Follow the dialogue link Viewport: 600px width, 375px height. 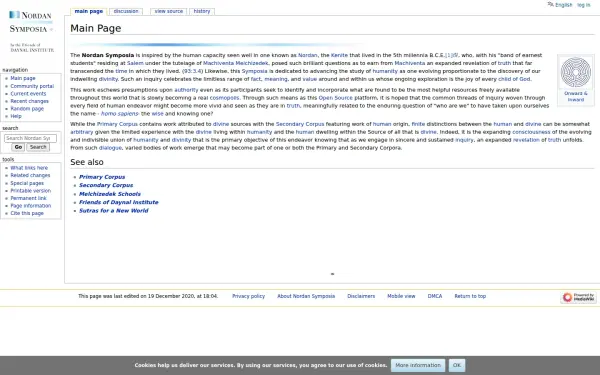pyautogui.click(x=110, y=148)
